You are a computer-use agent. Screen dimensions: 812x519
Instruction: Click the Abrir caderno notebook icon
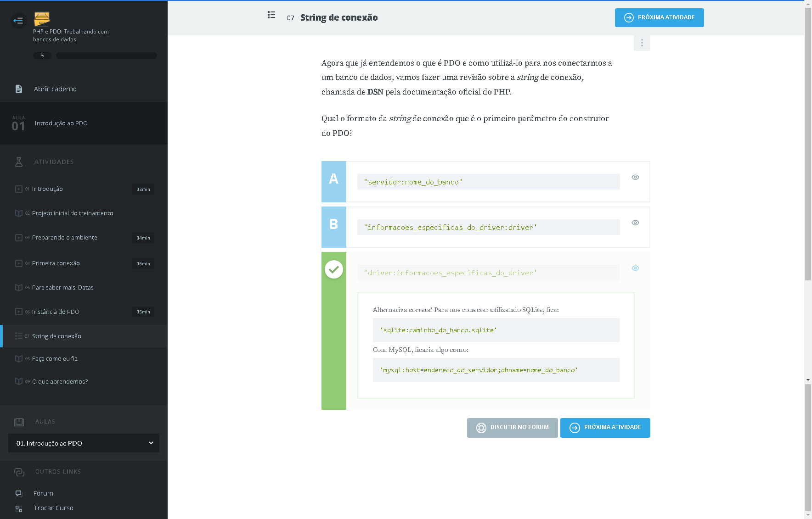point(19,89)
